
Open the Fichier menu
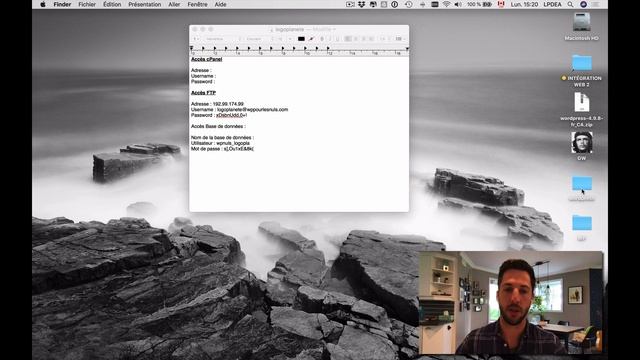87,4
